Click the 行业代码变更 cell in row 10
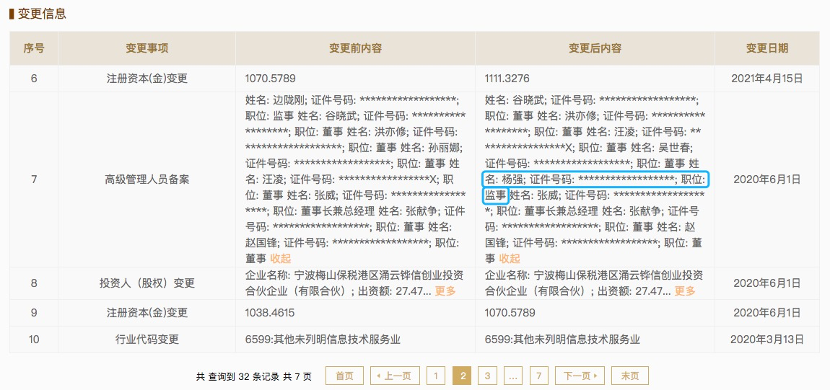830x390 pixels. pyautogui.click(x=147, y=339)
